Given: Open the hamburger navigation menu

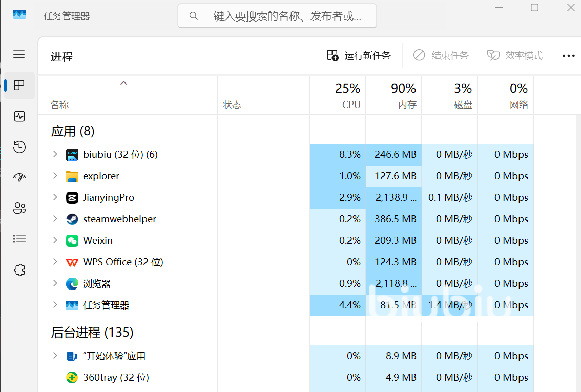Looking at the screenshot, I should coord(19,54).
